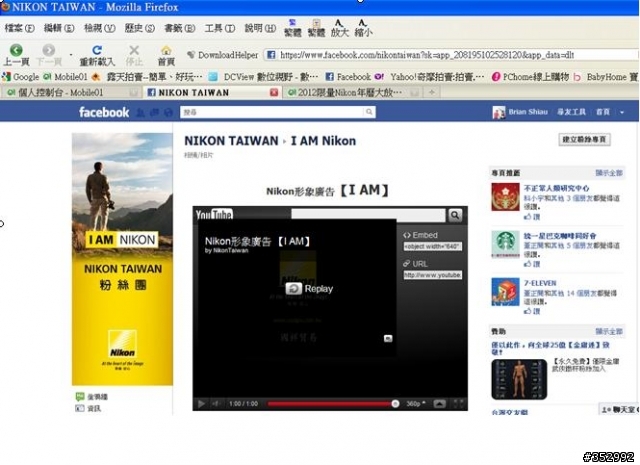Click 首頁 in the Facebook header
Image resolution: width=640 pixels, height=465 pixels.
click(603, 112)
